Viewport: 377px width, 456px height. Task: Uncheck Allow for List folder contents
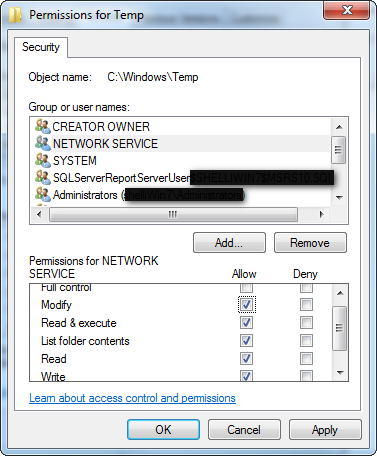(x=247, y=341)
